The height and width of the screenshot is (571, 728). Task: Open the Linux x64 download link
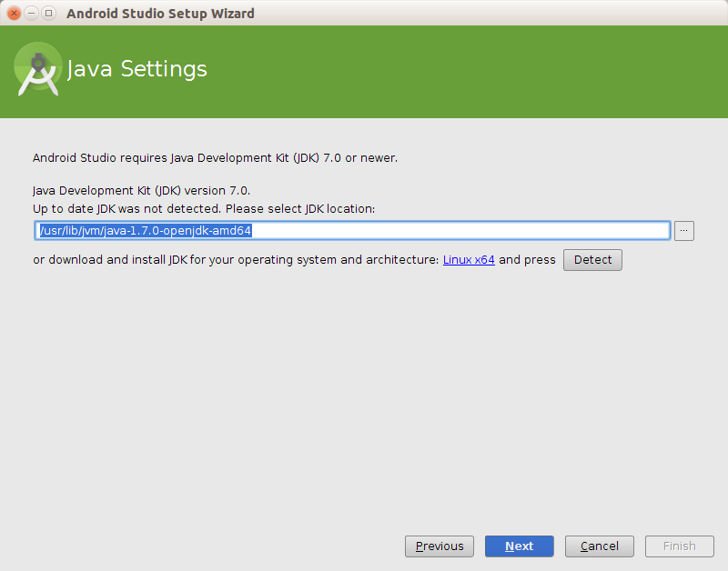[x=469, y=259]
